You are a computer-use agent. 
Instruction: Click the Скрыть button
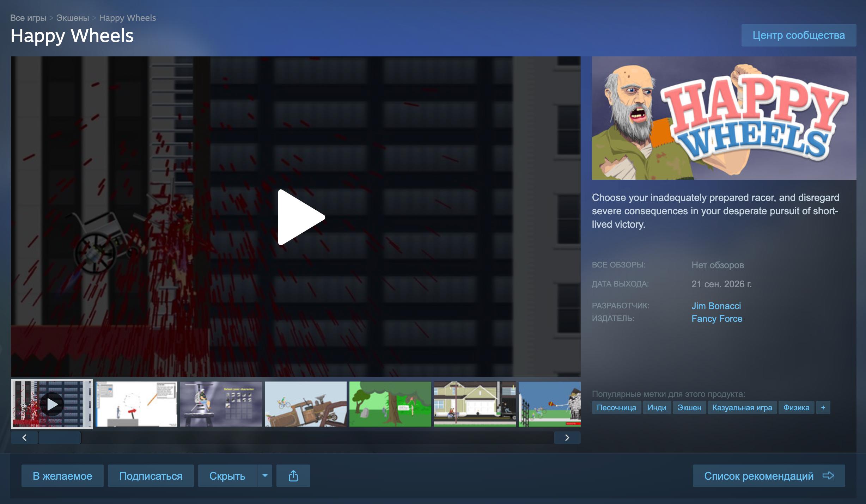(x=227, y=476)
